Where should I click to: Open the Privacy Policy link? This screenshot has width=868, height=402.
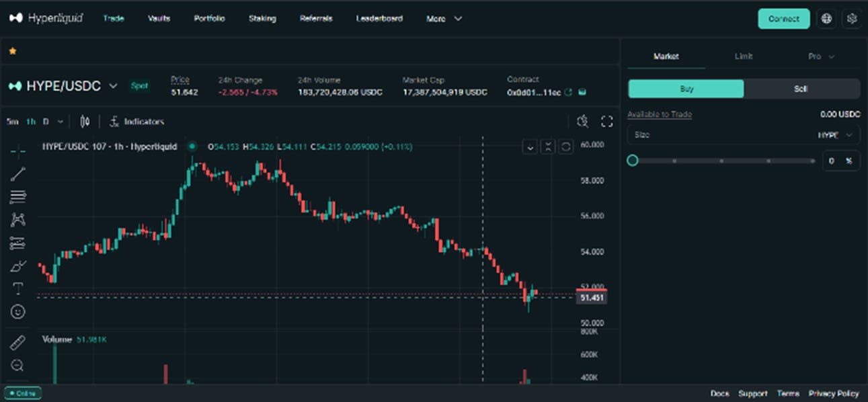[x=834, y=393]
